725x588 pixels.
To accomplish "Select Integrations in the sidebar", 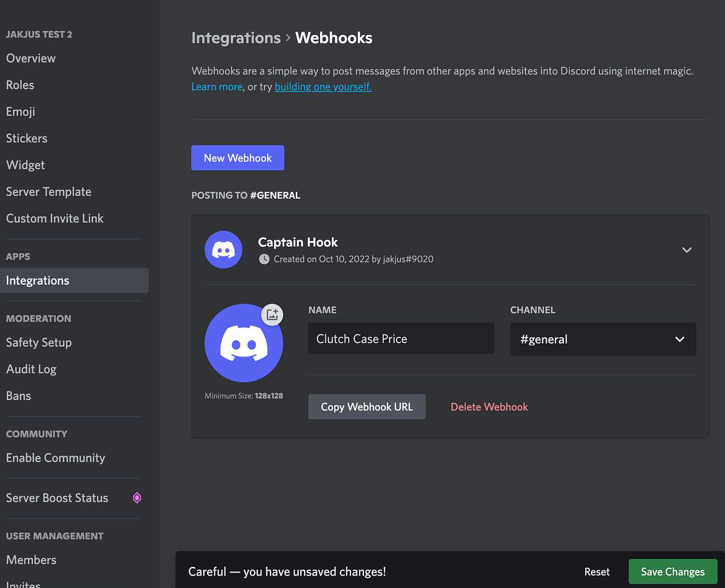I will (x=75, y=281).
